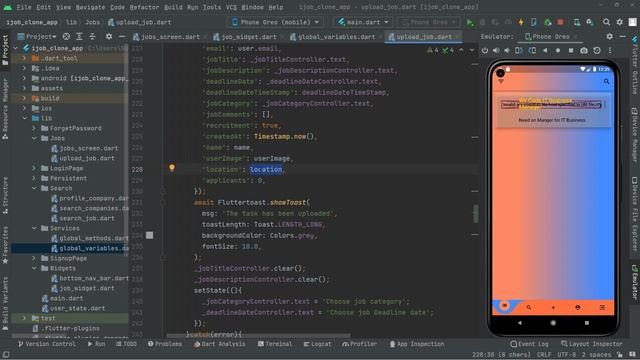Expand all icon in Project panel header

coord(80,36)
